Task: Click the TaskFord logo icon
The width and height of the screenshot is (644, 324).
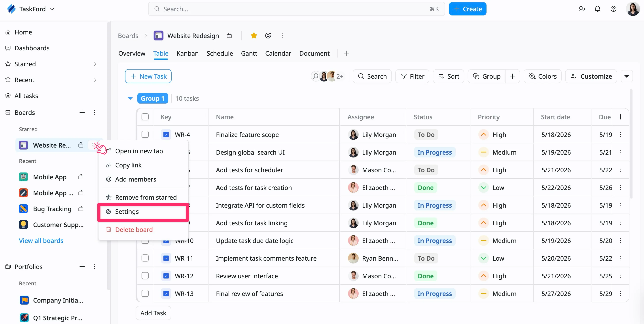Action: tap(11, 9)
